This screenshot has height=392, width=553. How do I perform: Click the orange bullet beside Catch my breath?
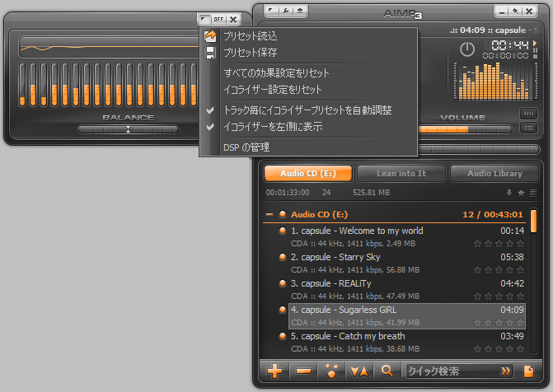click(282, 336)
